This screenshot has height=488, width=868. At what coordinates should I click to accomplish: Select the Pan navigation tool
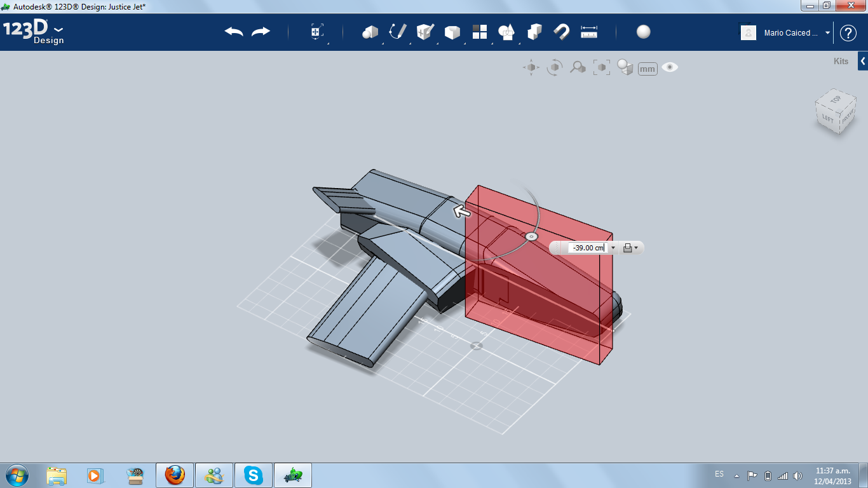pos(531,67)
